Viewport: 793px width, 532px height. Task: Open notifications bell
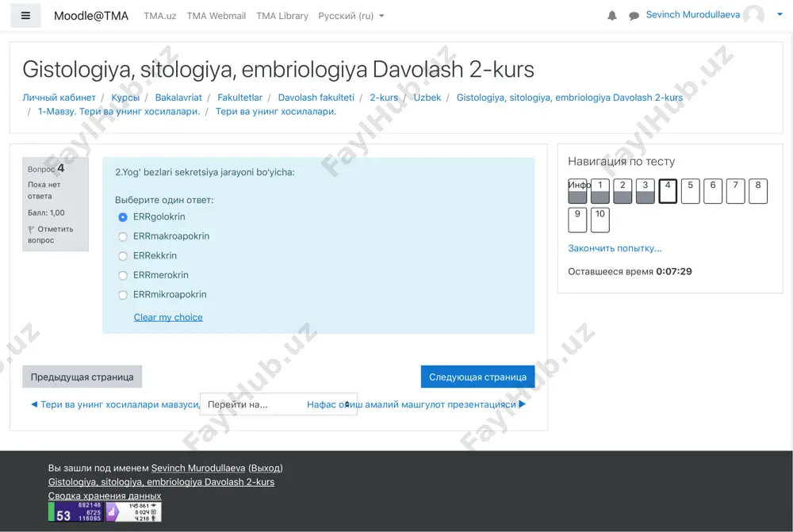(612, 16)
